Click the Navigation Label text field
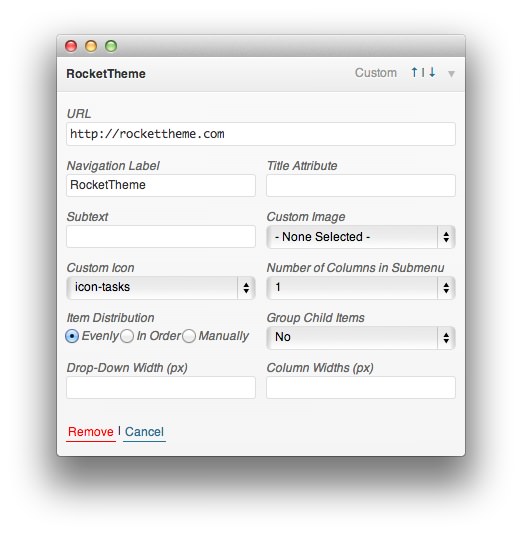 [161, 185]
